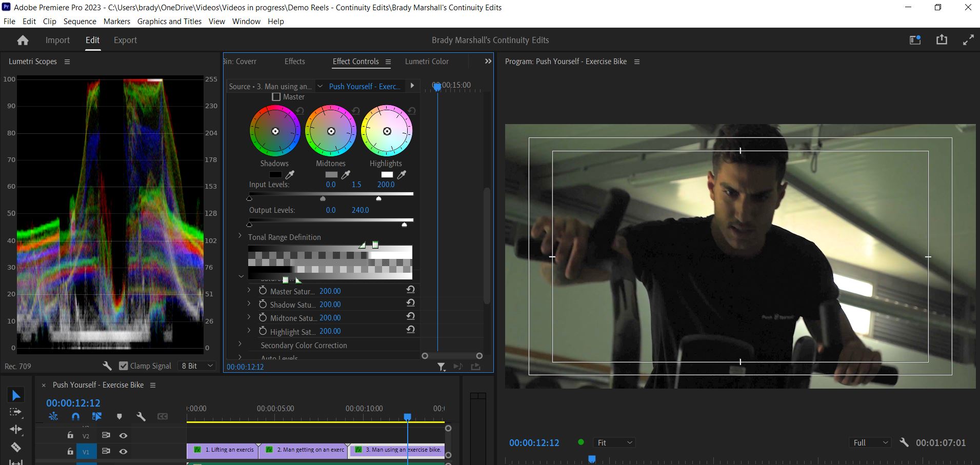
Task: Open the 8 Bit dropdown
Action: [197, 366]
